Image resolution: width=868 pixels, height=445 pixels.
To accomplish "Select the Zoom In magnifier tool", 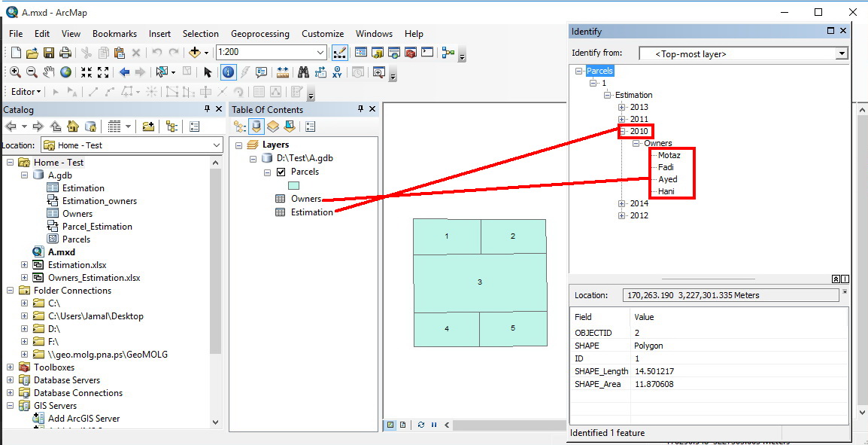I will [15, 72].
